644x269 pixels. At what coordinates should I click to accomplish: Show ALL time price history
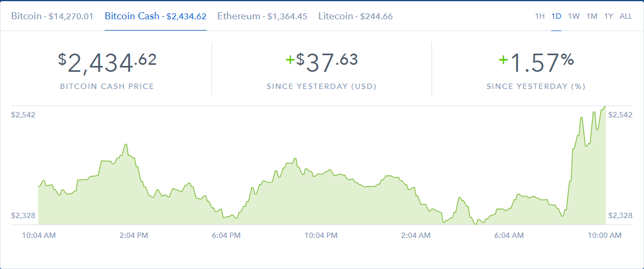(626, 16)
